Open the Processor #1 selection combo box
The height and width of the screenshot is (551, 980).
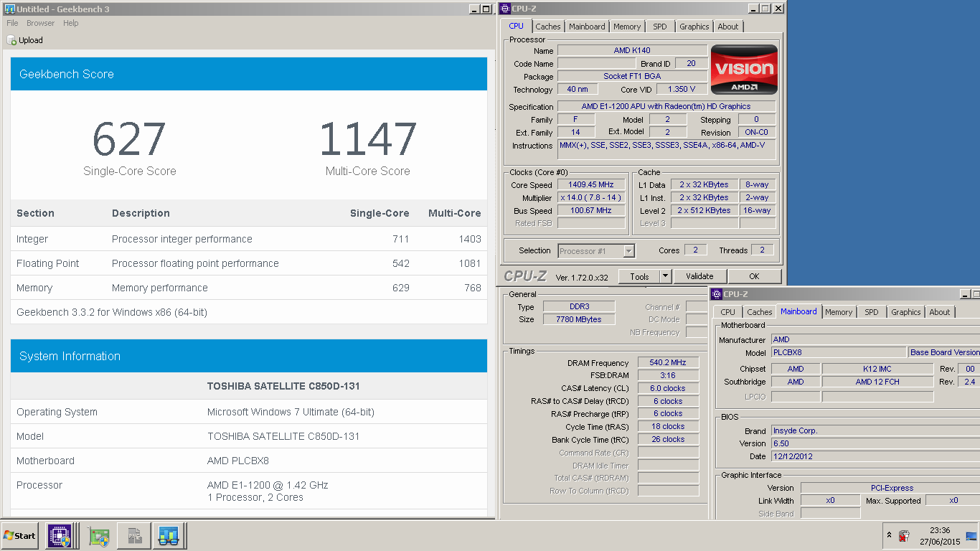click(596, 251)
